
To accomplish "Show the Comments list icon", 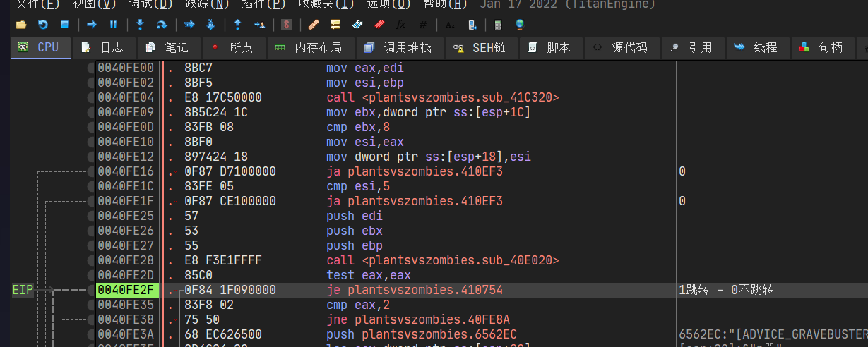I will 335,25.
